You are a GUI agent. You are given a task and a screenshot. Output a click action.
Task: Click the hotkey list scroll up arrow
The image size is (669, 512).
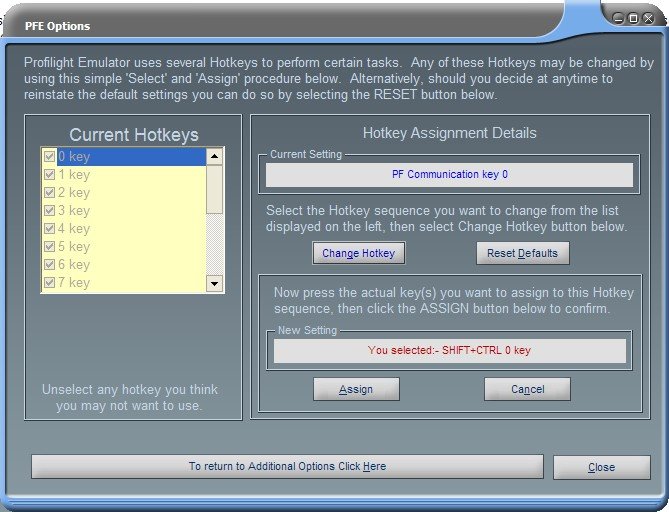(x=215, y=157)
